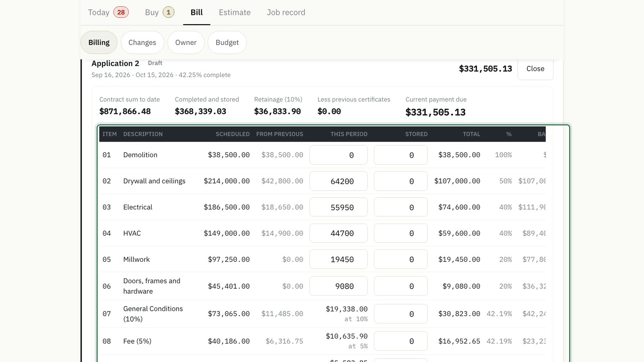Open the Today tab
Screen dimensions: 644x362
tap(108, 12)
